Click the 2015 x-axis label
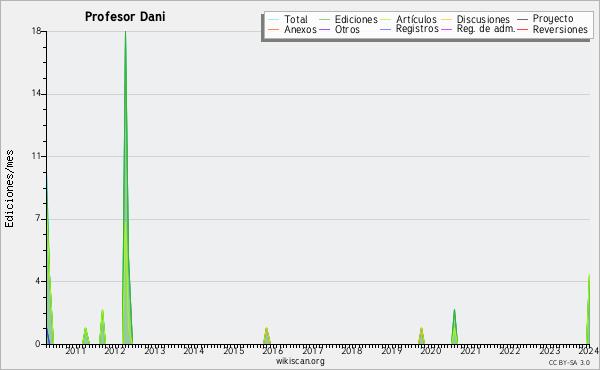 coord(233,350)
